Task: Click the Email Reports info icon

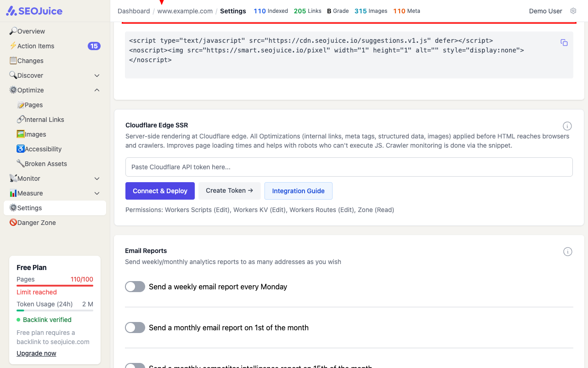Action: 568,252
